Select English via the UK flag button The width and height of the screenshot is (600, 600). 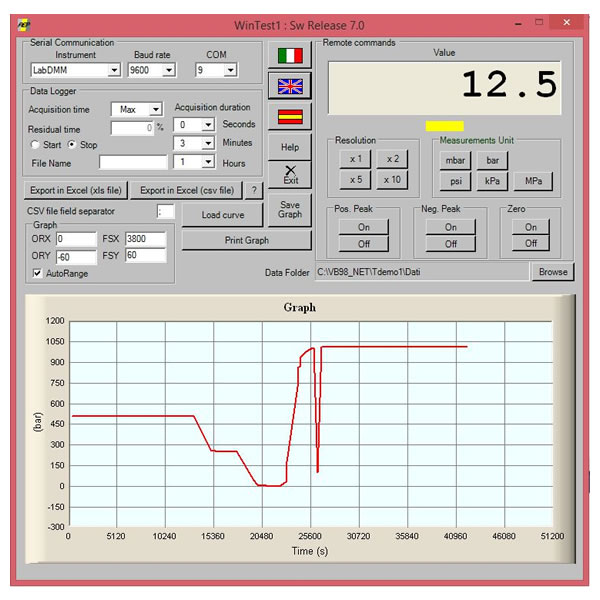pos(290,86)
